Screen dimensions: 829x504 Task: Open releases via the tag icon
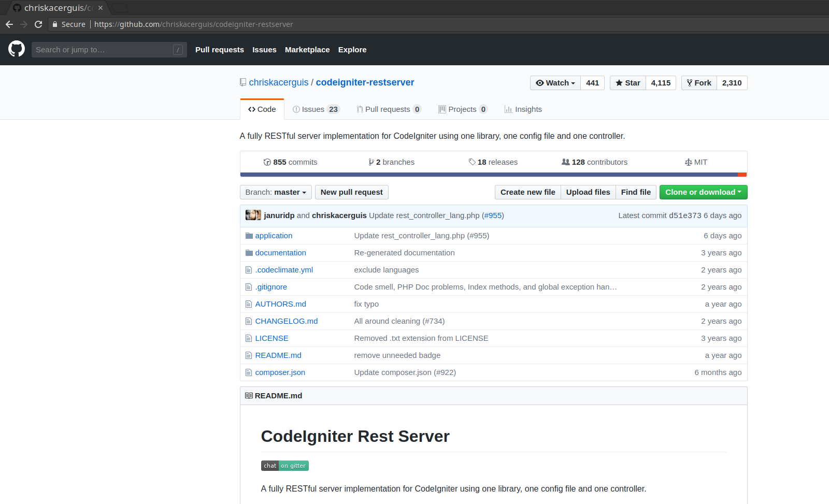(x=472, y=162)
